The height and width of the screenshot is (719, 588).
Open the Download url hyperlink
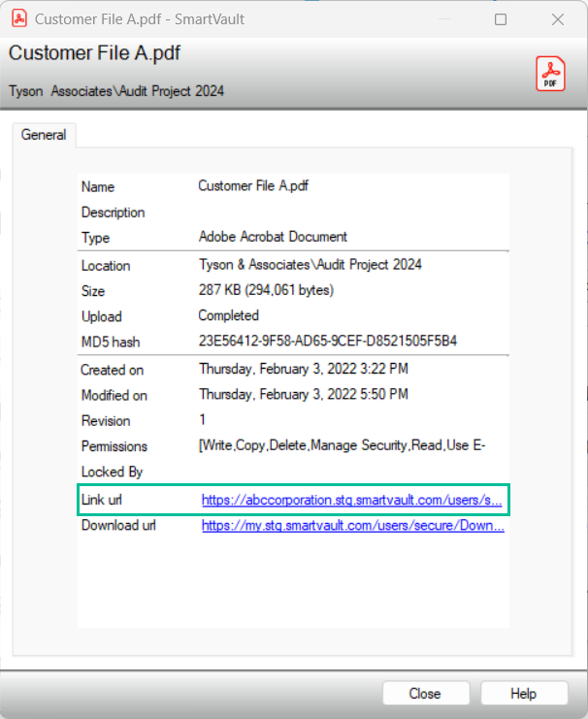click(352, 526)
